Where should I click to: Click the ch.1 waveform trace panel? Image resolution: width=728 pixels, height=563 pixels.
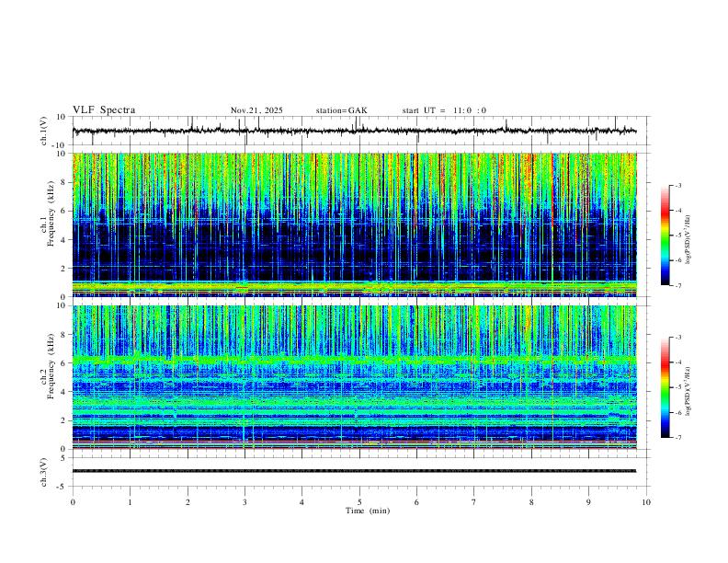[x=360, y=131]
